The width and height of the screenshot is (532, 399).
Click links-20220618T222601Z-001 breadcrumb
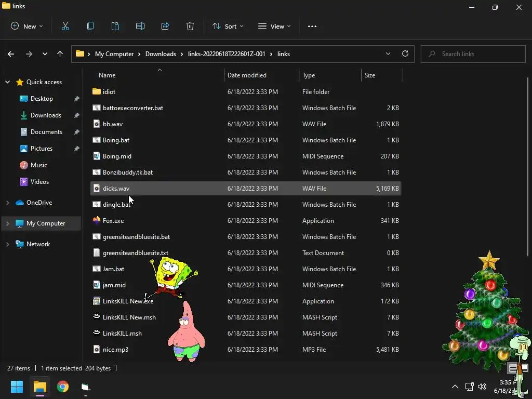227,54
